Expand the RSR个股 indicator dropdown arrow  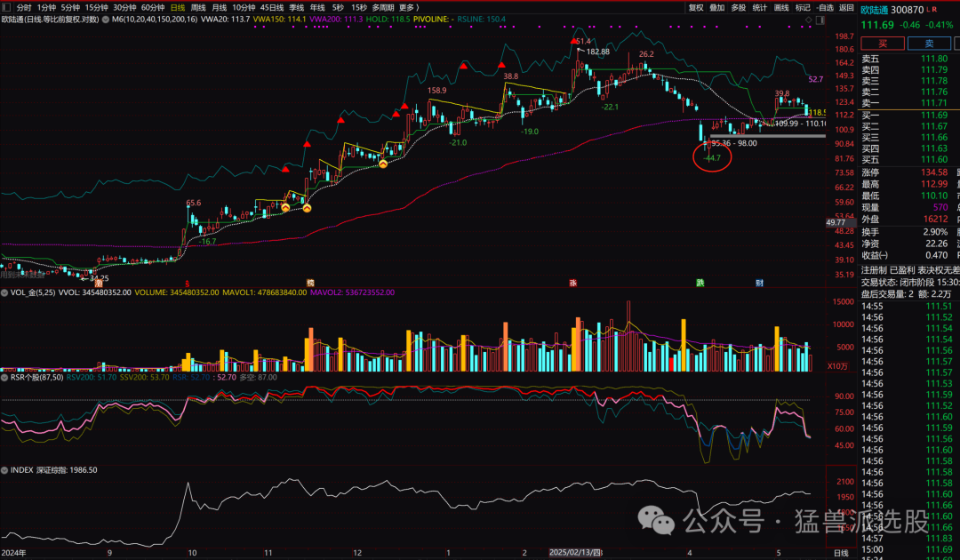click(x=4, y=378)
